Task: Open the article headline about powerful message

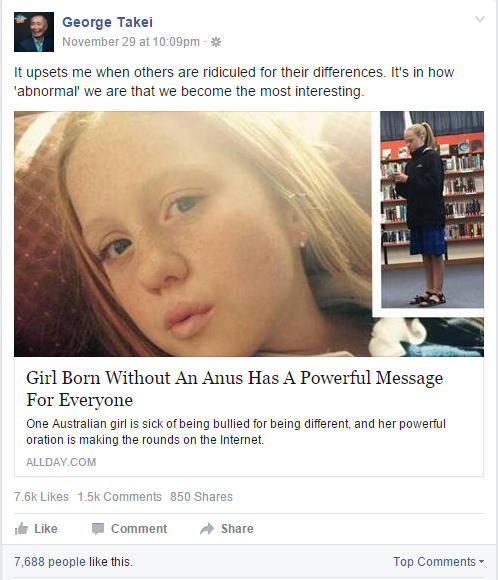Action: 235,389
